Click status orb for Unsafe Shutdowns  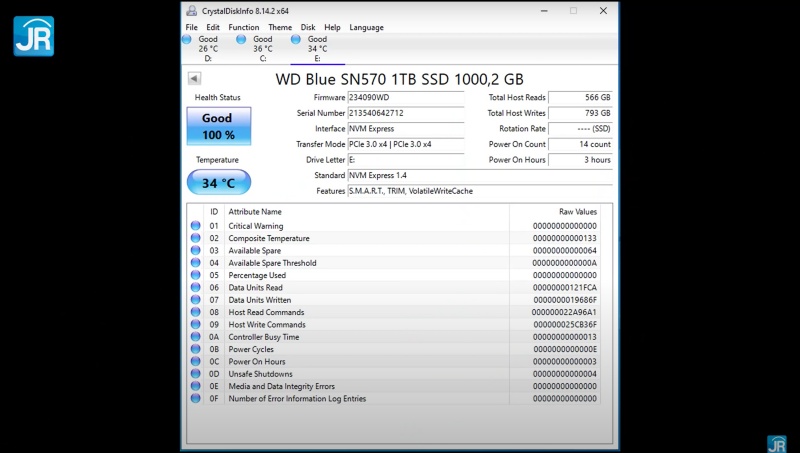point(195,373)
